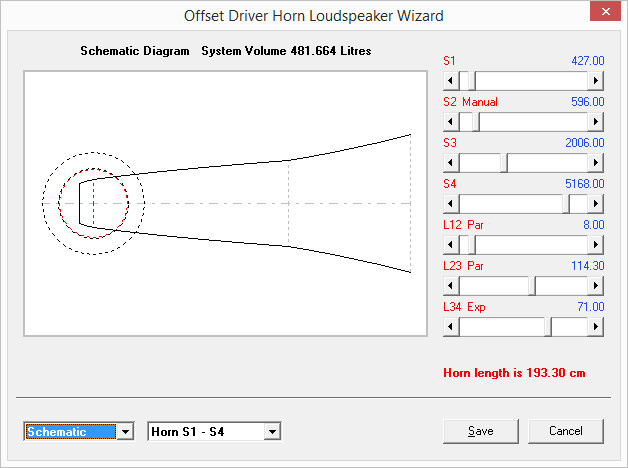Click the L12 Par slider thumb
The image size is (628, 468).
click(x=472, y=244)
